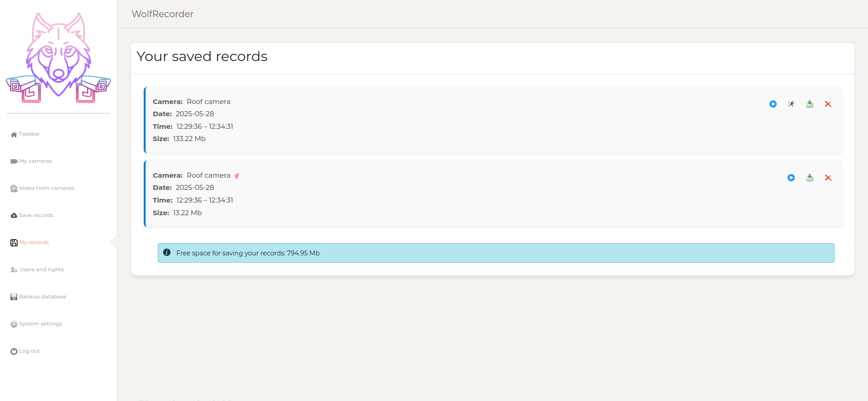Play the 13.22 Mb motion record

click(x=791, y=178)
